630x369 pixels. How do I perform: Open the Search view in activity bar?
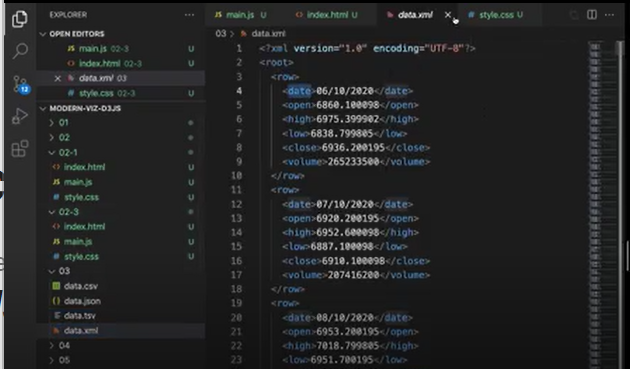pyautogui.click(x=20, y=51)
